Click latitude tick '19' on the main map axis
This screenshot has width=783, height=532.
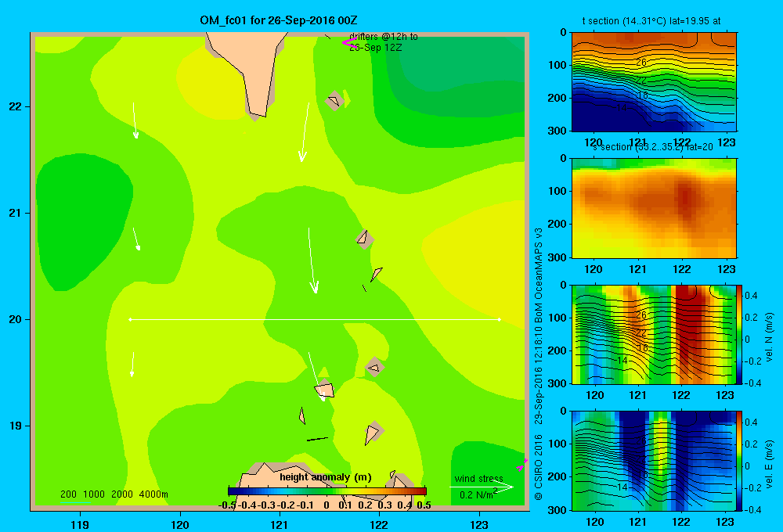(16, 426)
